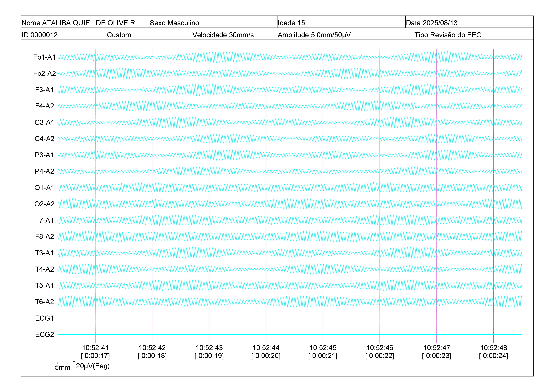Click the Fp1-A1 channel label
This screenshot has height=392, width=554.
click(45, 57)
